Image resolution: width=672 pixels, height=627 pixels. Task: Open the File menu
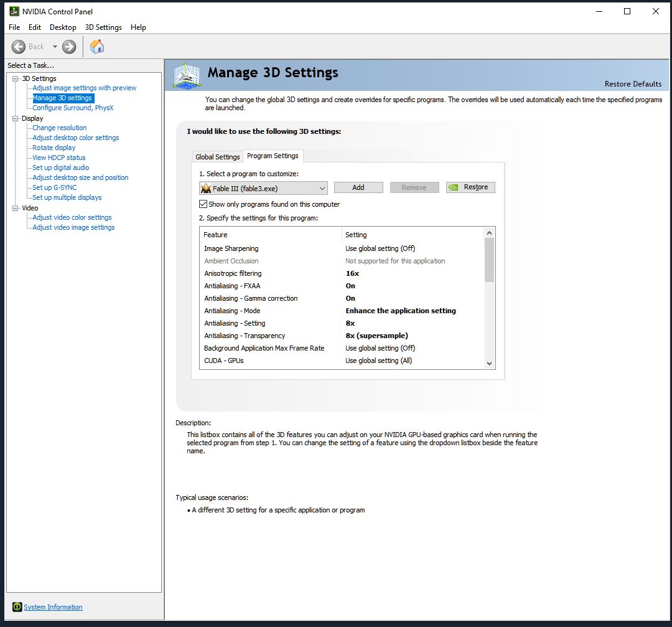tap(14, 27)
